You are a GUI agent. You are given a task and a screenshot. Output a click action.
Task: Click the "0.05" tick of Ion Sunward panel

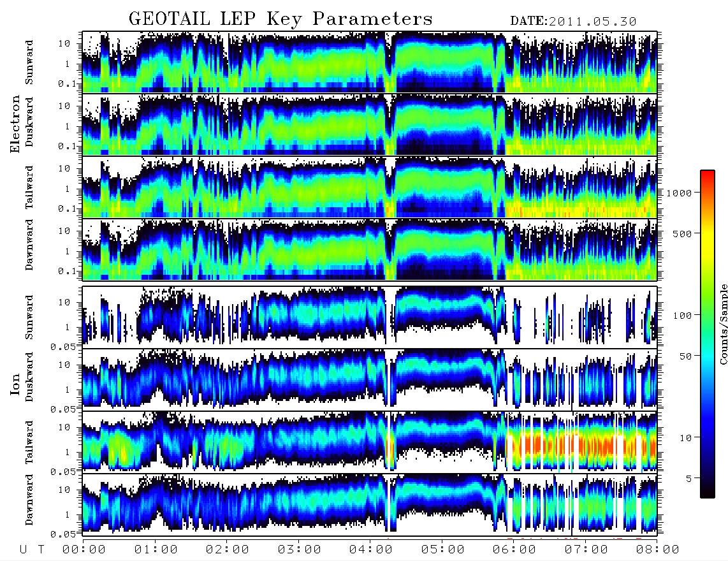(64, 346)
